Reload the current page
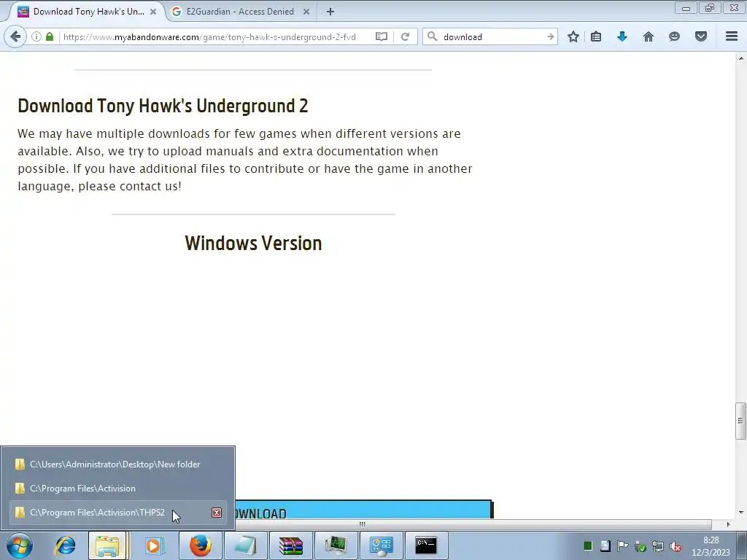The width and height of the screenshot is (747, 560). coord(405,36)
